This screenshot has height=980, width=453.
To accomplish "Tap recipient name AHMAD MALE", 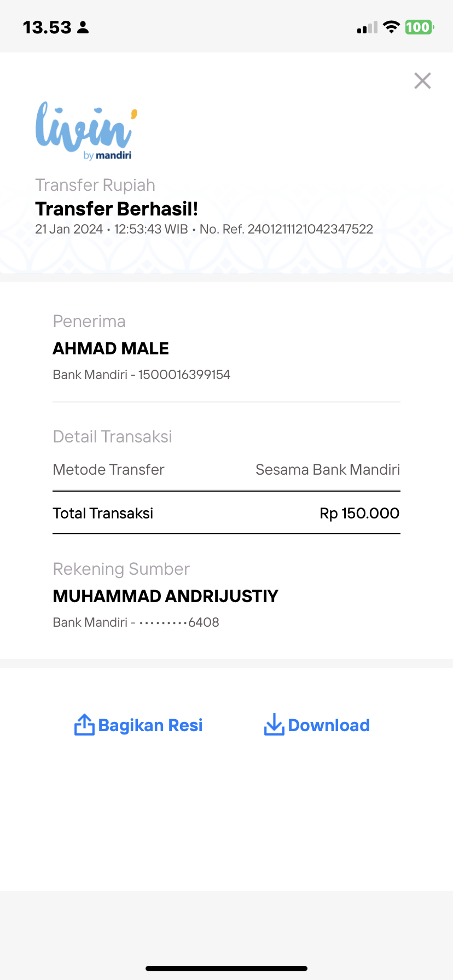I will click(111, 348).
